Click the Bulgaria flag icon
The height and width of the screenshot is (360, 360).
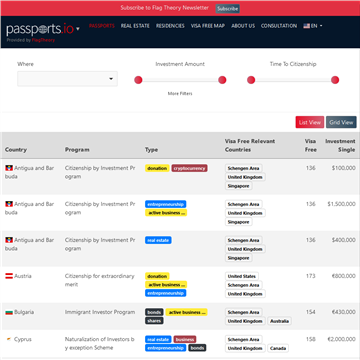[9, 312]
